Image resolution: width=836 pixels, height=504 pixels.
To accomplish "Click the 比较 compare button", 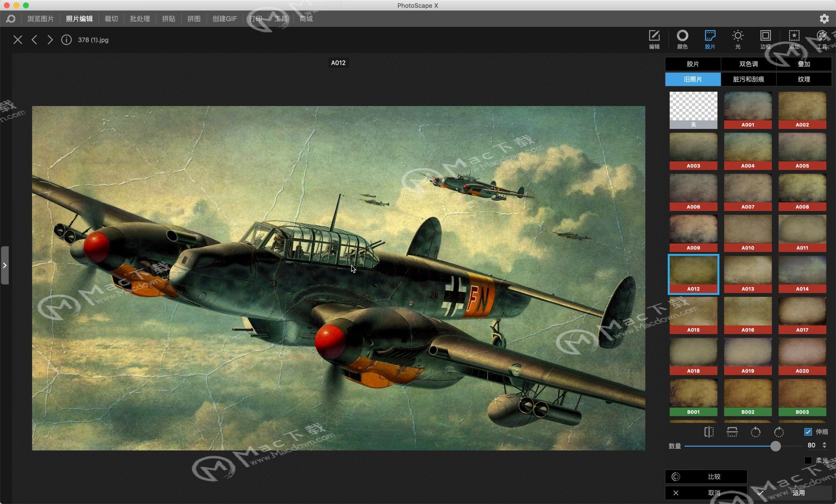I will (x=706, y=477).
